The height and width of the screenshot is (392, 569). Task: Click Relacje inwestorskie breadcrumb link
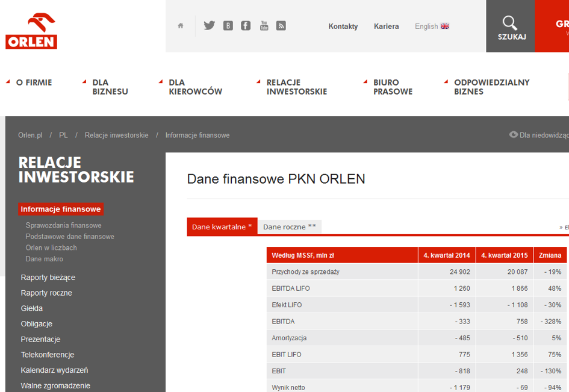coord(116,135)
